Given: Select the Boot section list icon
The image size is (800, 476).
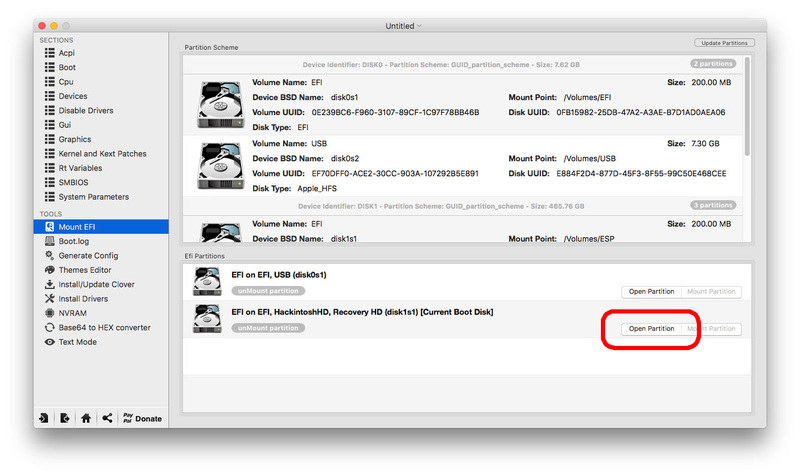Looking at the screenshot, I should click(x=49, y=67).
